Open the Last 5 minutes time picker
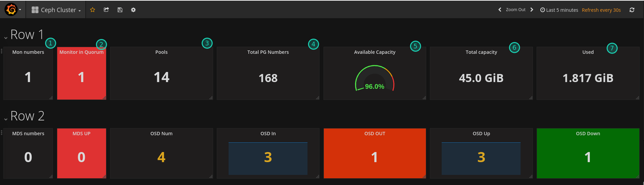Image resolution: width=644 pixels, height=185 pixels. (559, 10)
